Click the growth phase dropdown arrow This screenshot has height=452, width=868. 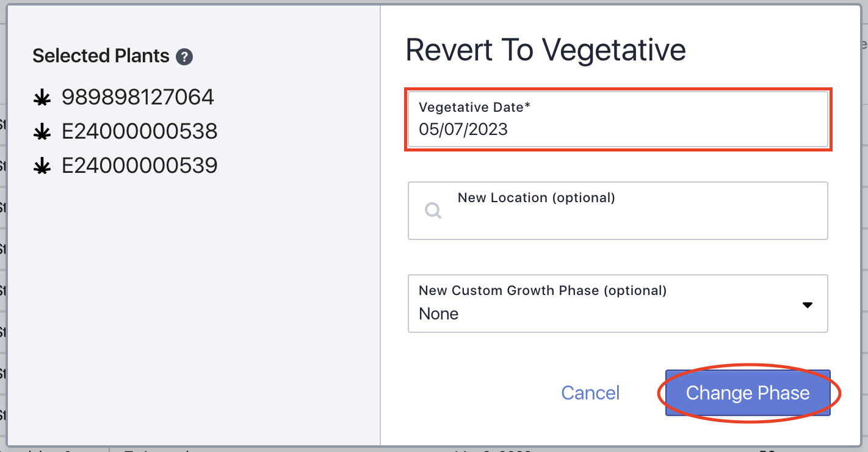[x=808, y=304]
